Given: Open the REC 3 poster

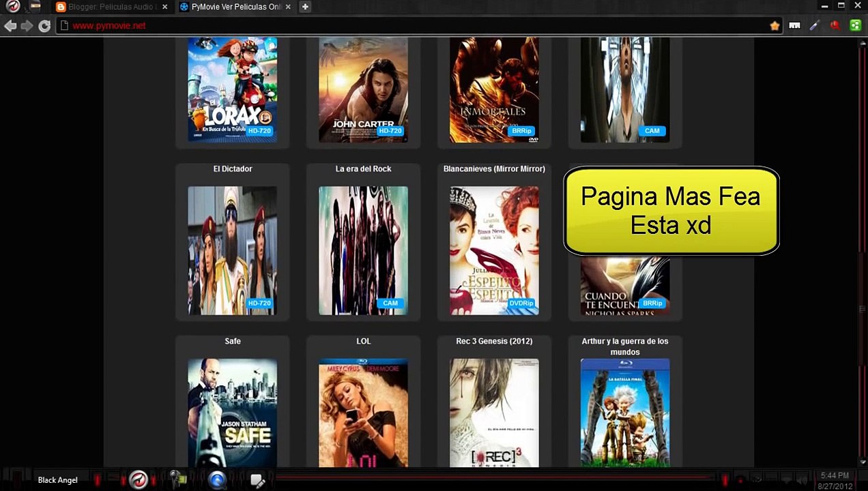Looking at the screenshot, I should (x=494, y=413).
